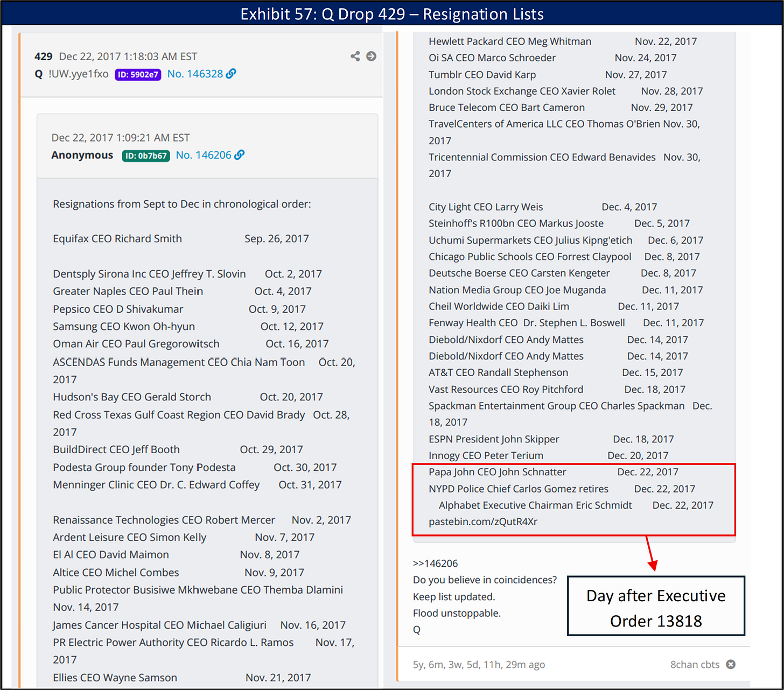Viewport: 784px width, 690px height.
Task: Click the text 'Do you believe in coincidences?'
Action: pos(485,580)
